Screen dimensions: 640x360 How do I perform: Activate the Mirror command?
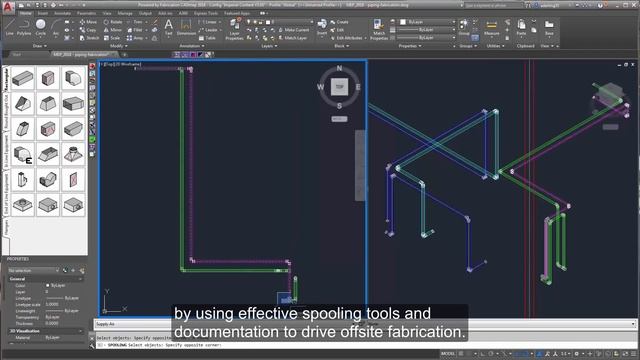pyautogui.click(x=113, y=30)
